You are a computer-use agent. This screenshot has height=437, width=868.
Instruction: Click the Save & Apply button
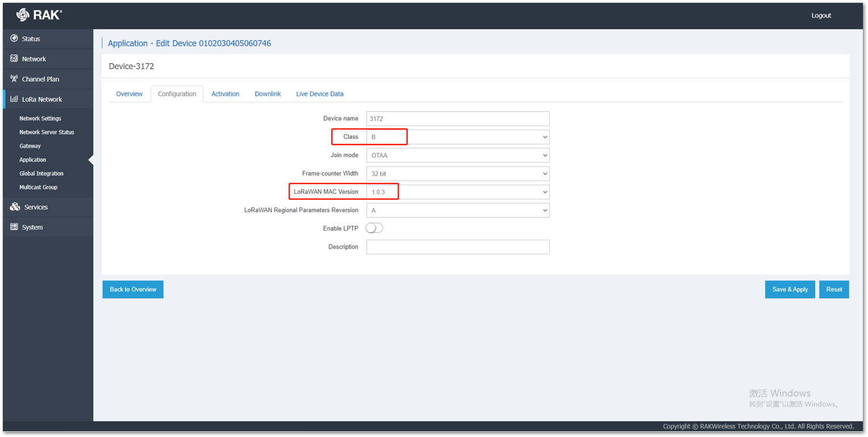click(x=790, y=289)
